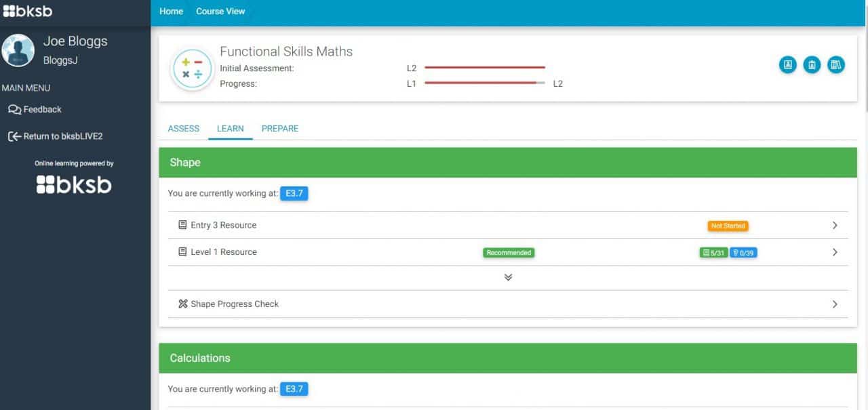The width and height of the screenshot is (868, 410).
Task: Click the Functional Skills Maths calculator icon
Action: (x=192, y=68)
